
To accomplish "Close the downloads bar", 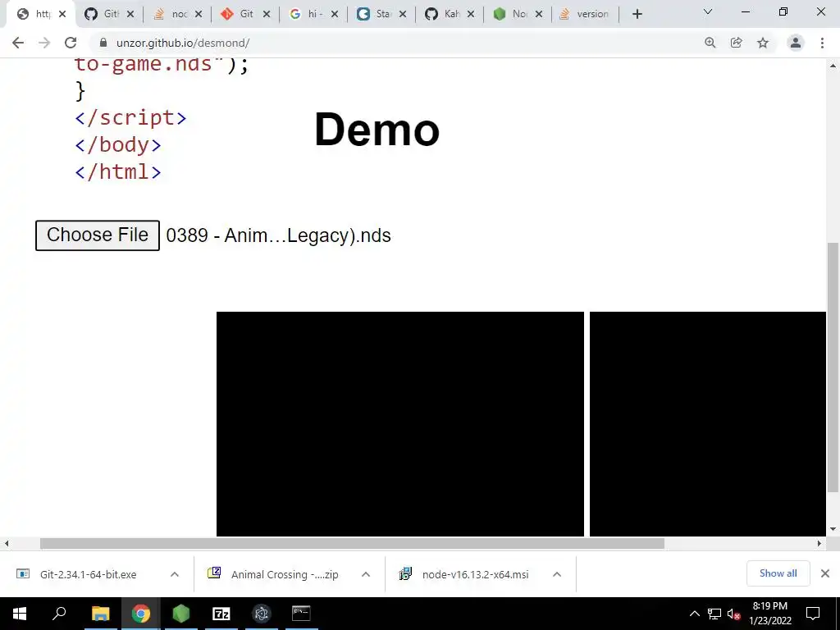I will (825, 573).
